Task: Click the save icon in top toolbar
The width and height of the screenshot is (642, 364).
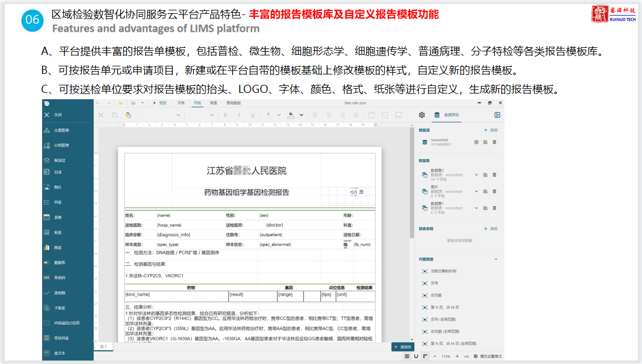Action: 133,103
